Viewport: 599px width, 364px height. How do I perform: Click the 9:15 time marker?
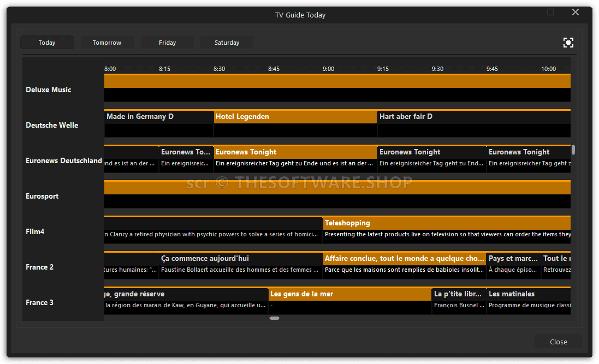pos(383,69)
